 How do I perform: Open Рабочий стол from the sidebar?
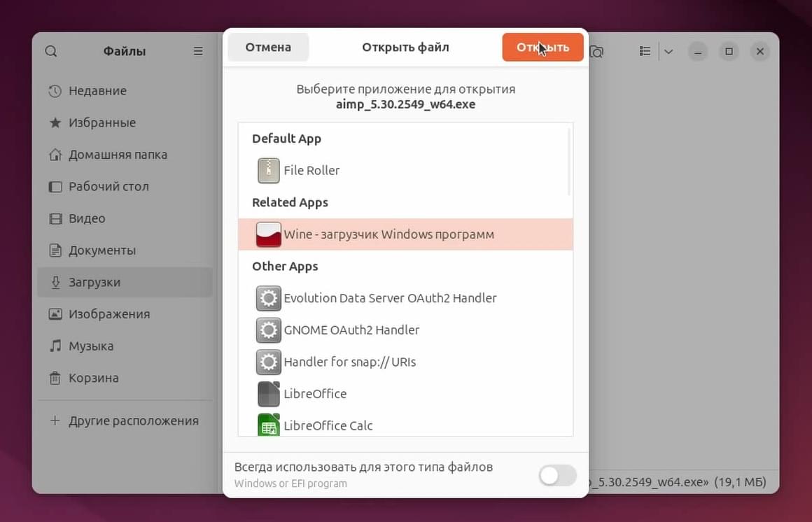click(125, 186)
